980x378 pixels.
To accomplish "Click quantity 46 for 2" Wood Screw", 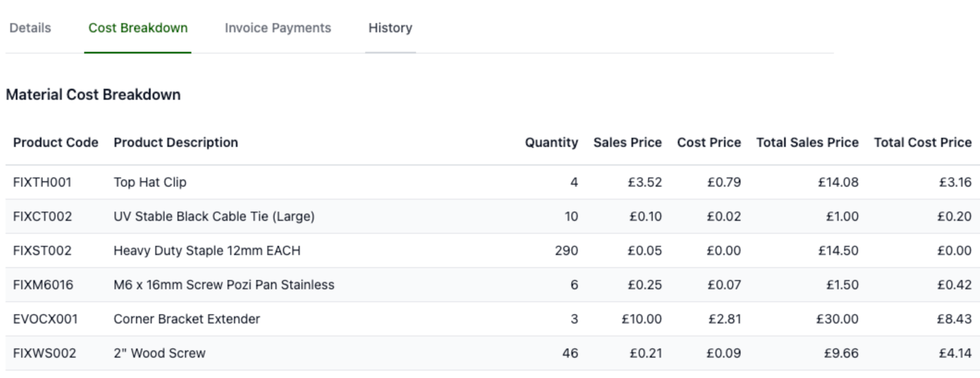I will [x=570, y=353].
